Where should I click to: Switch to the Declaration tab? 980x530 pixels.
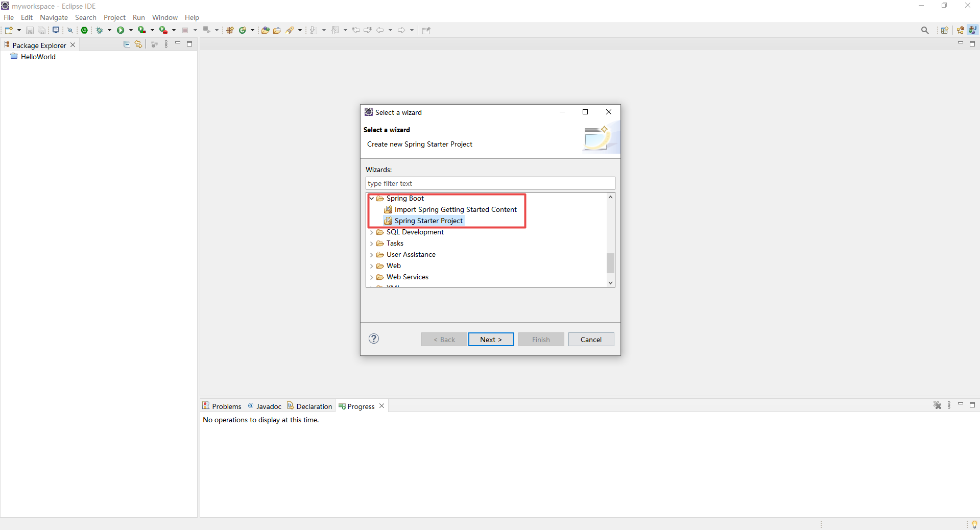309,406
